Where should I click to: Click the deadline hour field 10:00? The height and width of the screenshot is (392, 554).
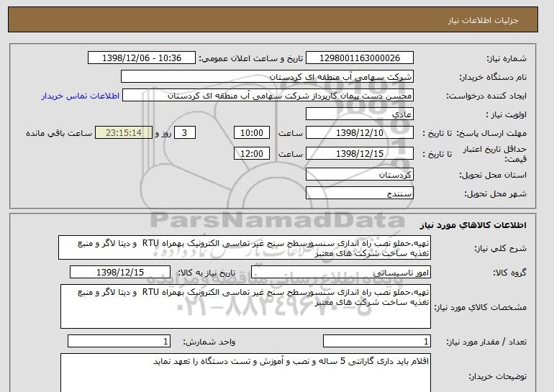[x=252, y=133]
